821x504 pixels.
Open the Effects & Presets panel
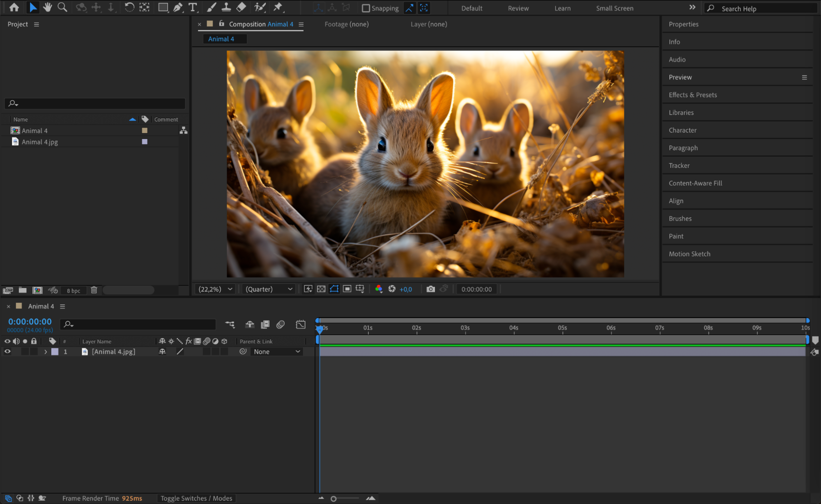point(692,95)
